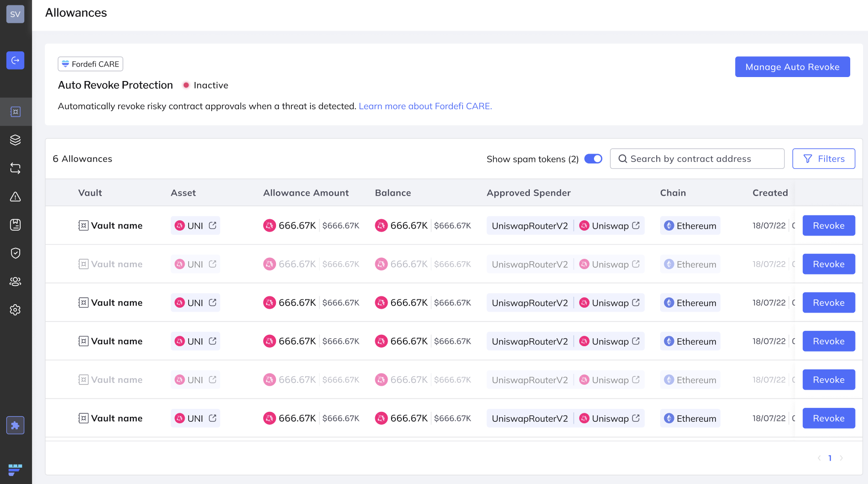Open the SV workspace avatar

[15, 14]
